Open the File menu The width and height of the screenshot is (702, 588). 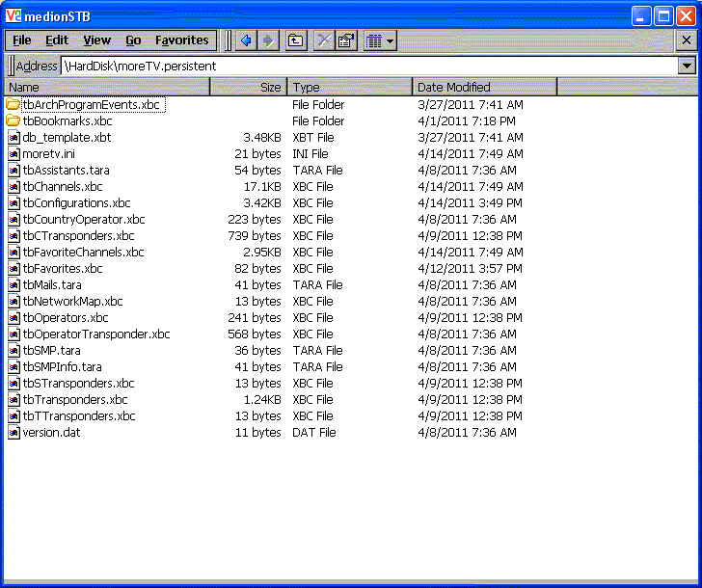21,40
